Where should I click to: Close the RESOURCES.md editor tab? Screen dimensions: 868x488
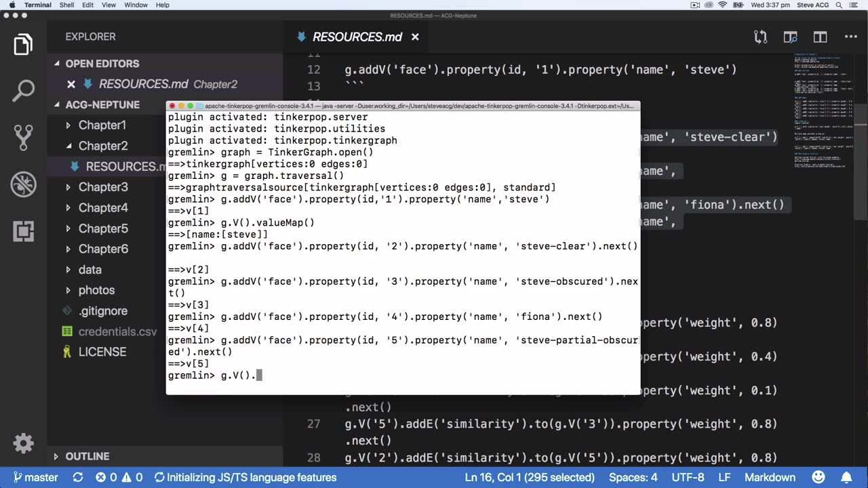415,37
